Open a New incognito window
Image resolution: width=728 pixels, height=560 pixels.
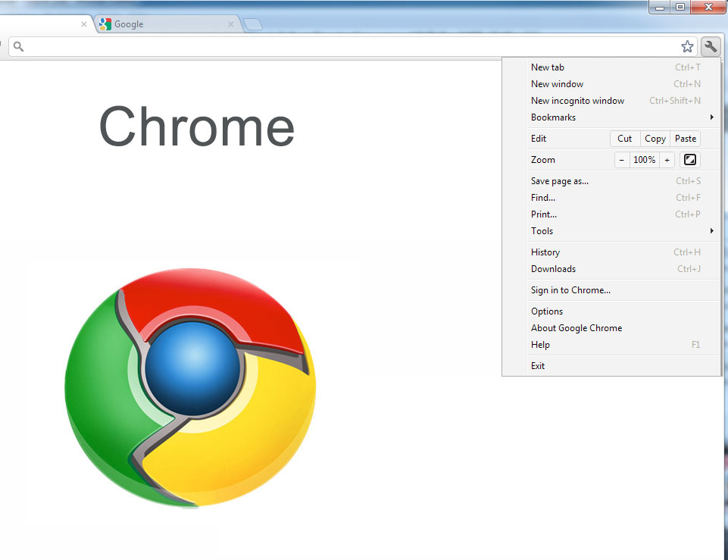pos(616,101)
